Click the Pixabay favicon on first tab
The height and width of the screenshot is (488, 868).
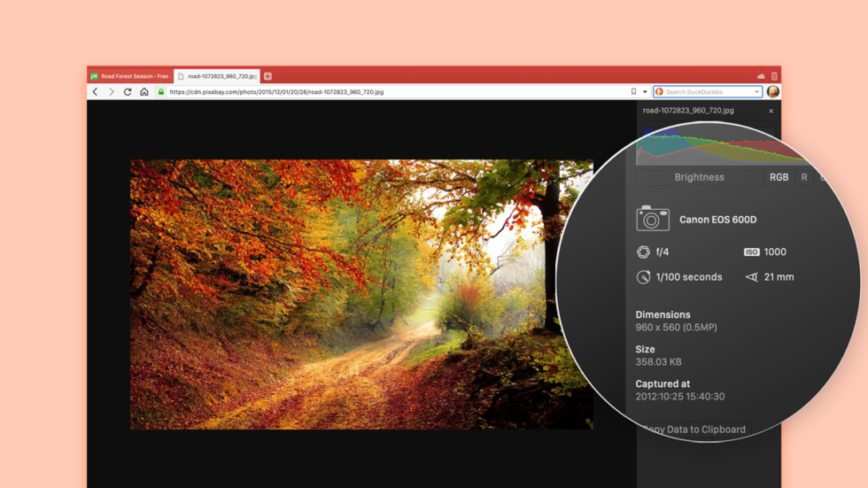pyautogui.click(x=94, y=76)
